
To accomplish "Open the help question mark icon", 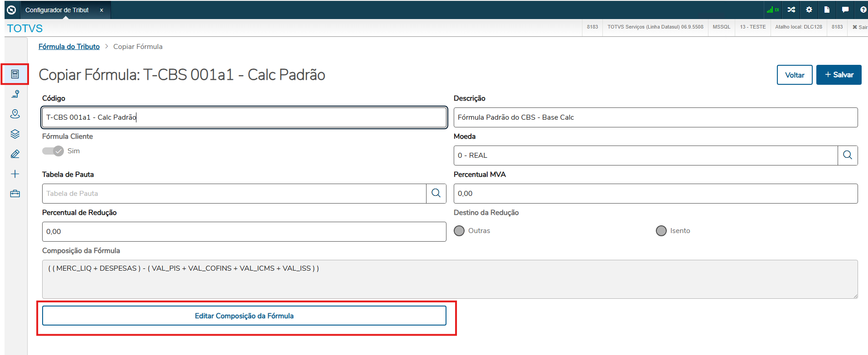I will [x=863, y=10].
